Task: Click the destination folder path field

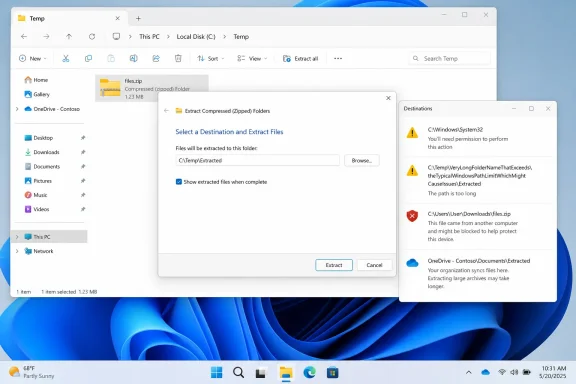Action: pyautogui.click(x=258, y=161)
